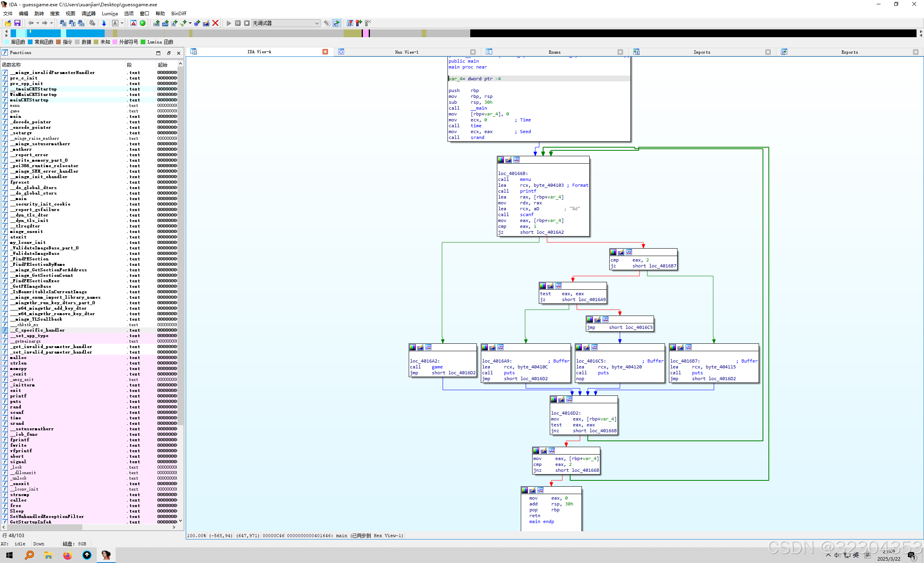This screenshot has width=924, height=563.
Task: Switch to the Imports tab
Action: point(701,52)
